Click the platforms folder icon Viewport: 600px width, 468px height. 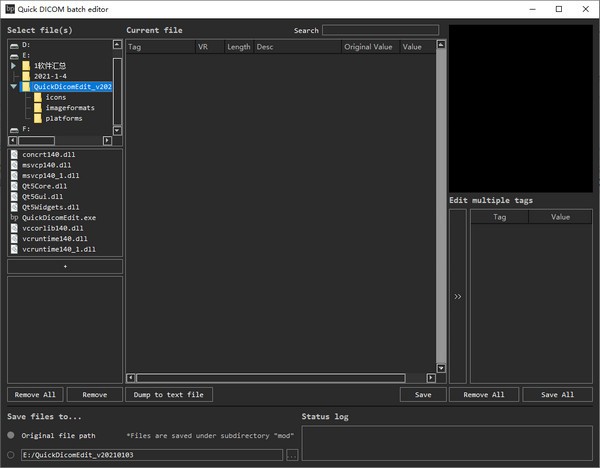point(39,119)
